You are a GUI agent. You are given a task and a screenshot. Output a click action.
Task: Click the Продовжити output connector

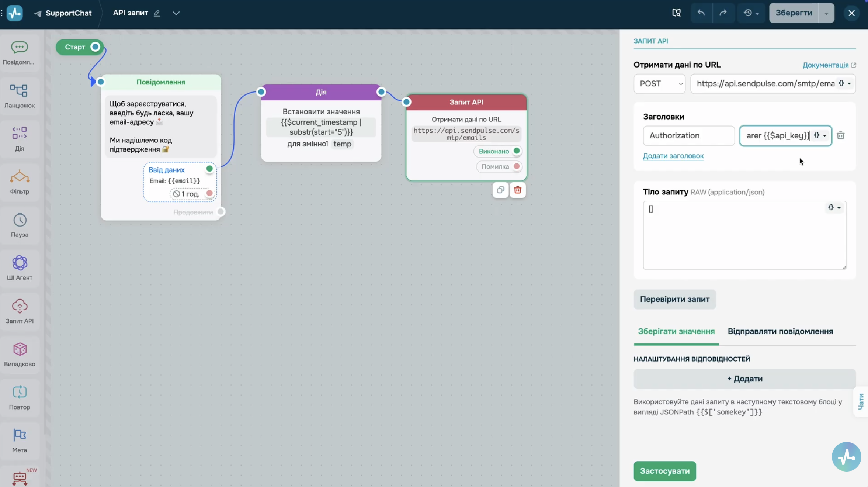(x=221, y=212)
